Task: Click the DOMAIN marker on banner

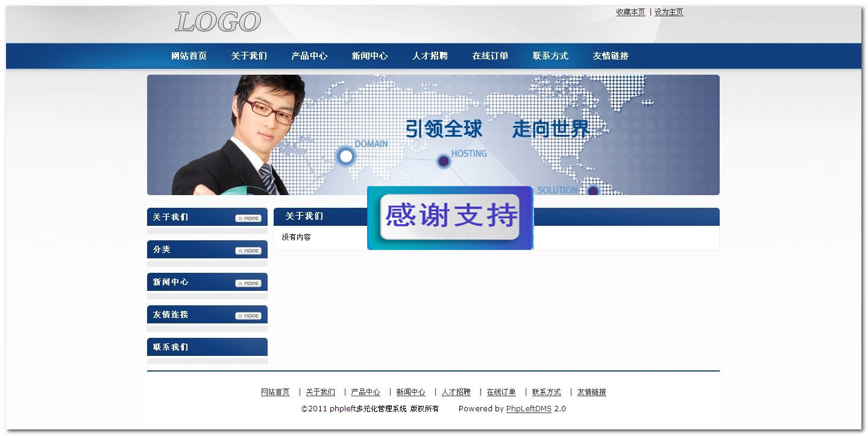Action: (x=346, y=157)
